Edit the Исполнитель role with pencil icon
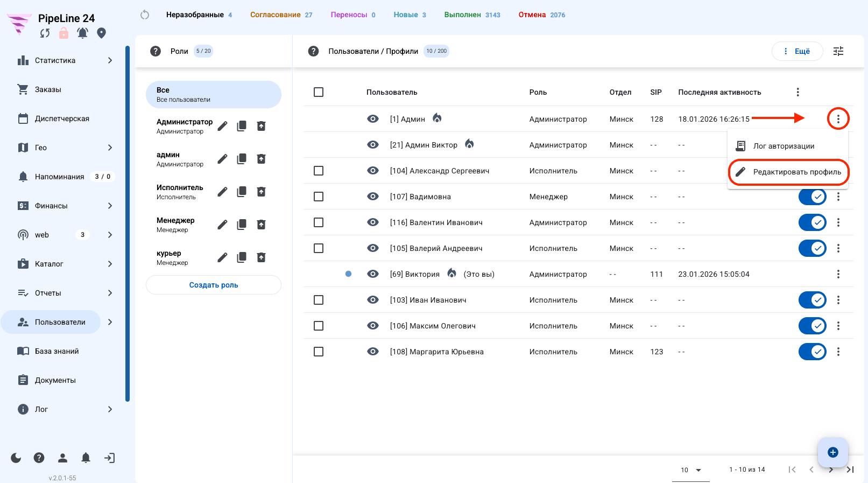Viewport: 868px width, 483px height. pyautogui.click(x=222, y=192)
